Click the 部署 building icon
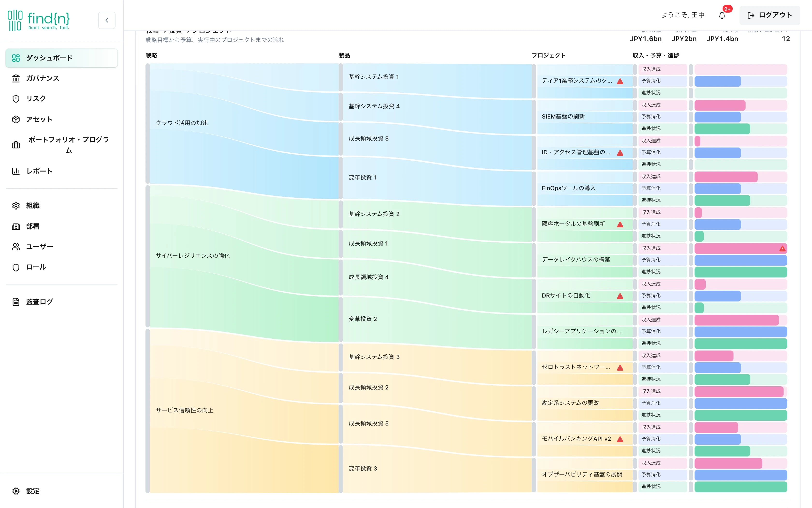 [16, 226]
